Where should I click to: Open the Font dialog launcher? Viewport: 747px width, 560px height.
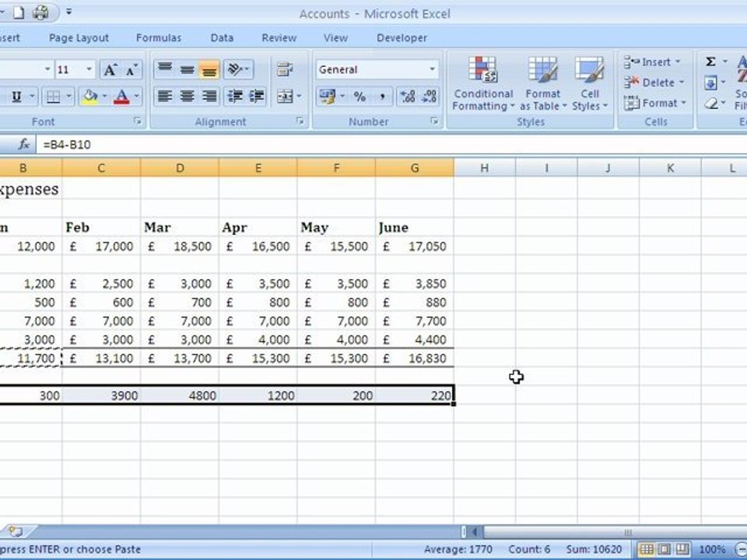click(138, 121)
